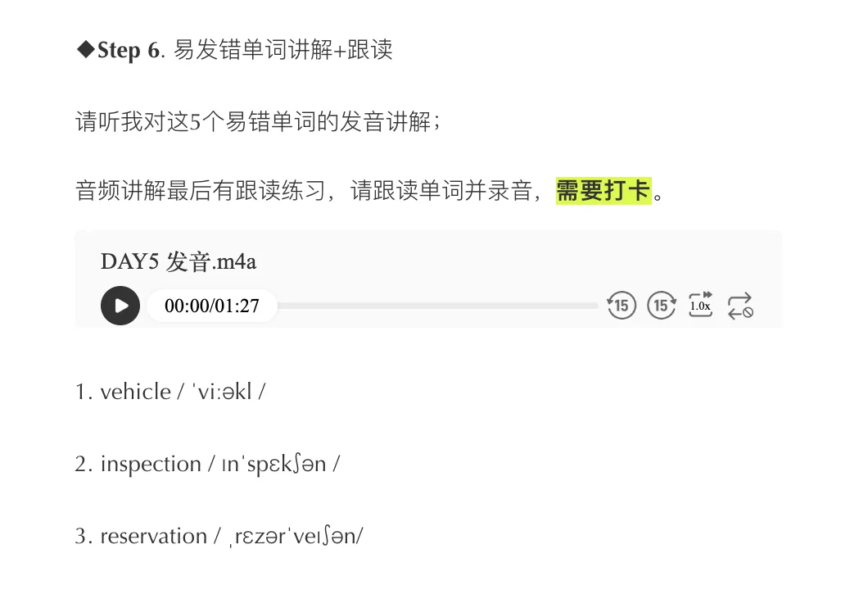The height and width of the screenshot is (608, 868).
Task: Skip forward 15 seconds in audio
Action: [x=661, y=306]
